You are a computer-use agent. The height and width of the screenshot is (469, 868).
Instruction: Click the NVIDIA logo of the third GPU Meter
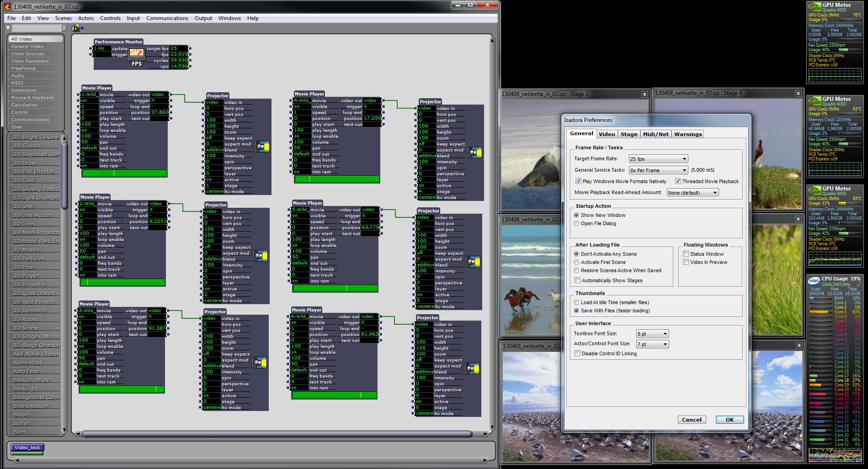tap(814, 190)
